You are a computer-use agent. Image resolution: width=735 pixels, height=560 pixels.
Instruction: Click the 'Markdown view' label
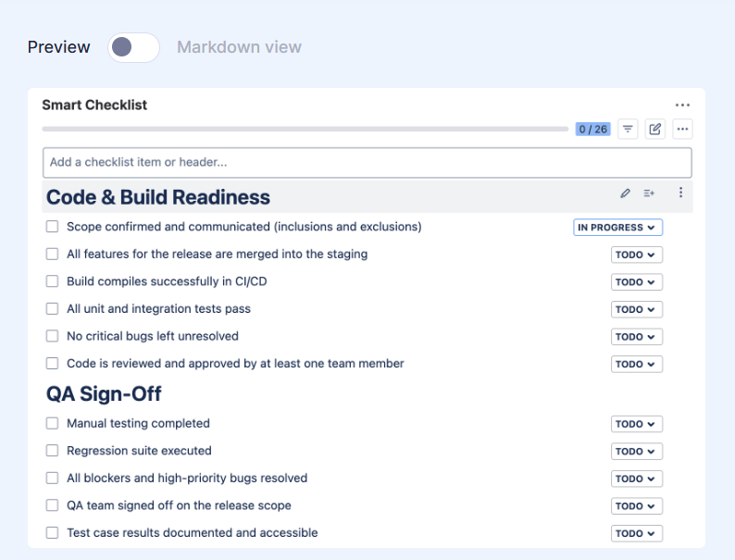(239, 47)
